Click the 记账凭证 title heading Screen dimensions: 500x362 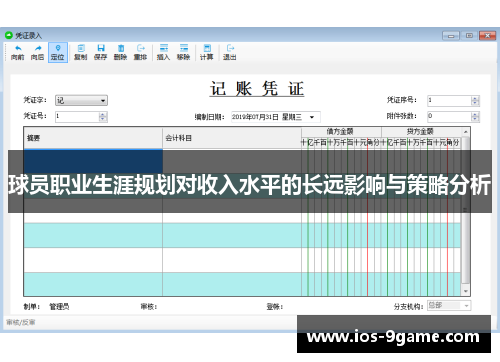(x=257, y=89)
